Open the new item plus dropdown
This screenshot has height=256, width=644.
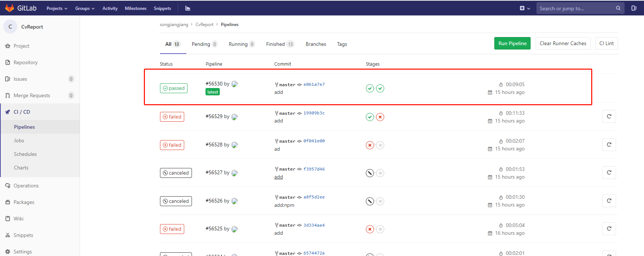tap(525, 8)
